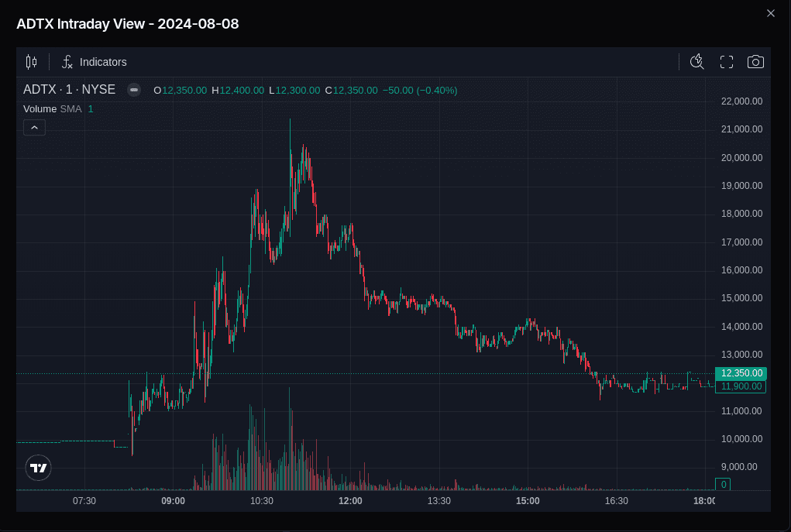Click the 15,000.00 price scale label
Image resolution: width=791 pixels, height=532 pixels.
click(x=741, y=298)
